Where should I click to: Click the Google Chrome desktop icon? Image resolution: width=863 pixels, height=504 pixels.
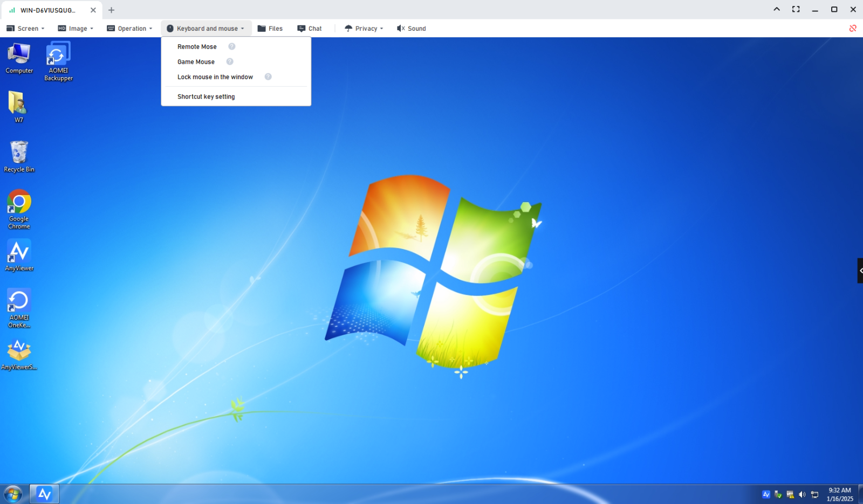pyautogui.click(x=19, y=209)
